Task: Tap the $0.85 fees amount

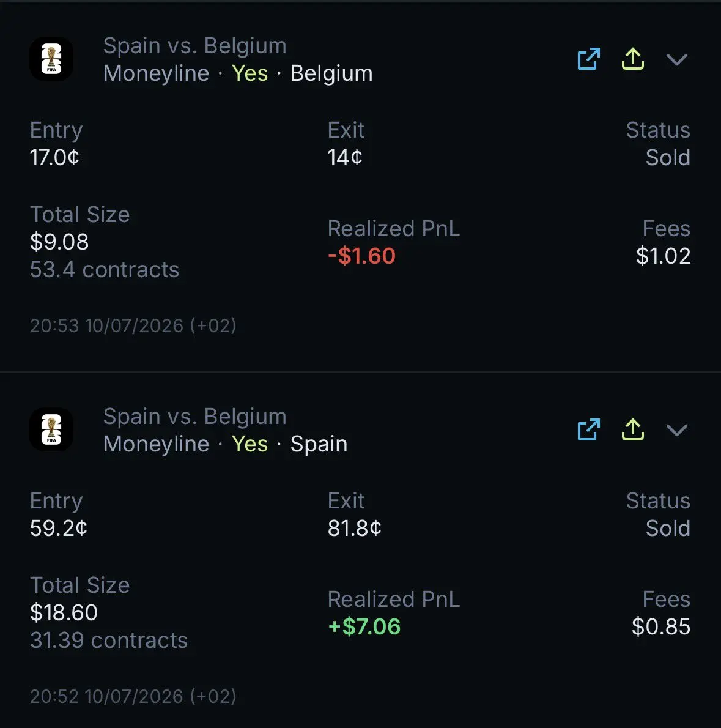Action: [661, 626]
